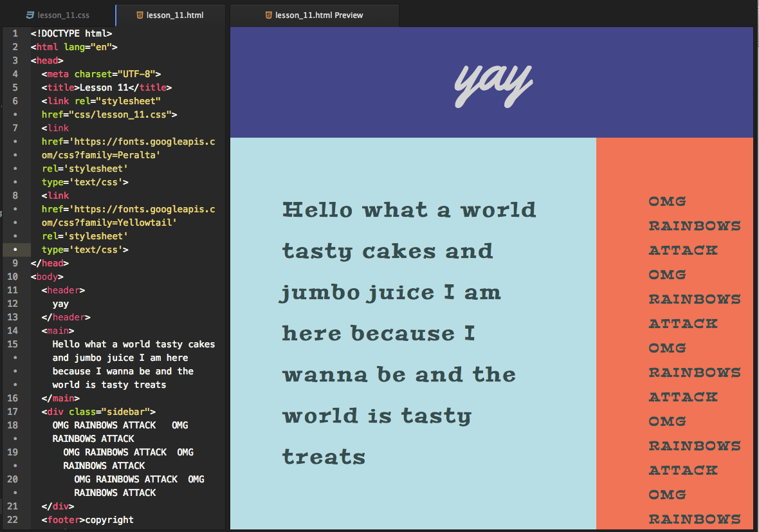759x532 pixels.
Task: Click the family=Yellowtail URL text
Action: coord(109,223)
